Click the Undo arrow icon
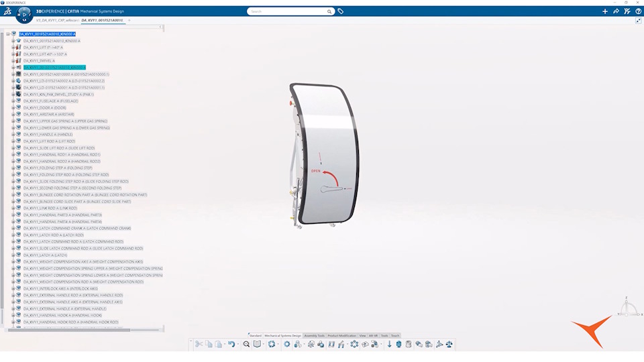644x362 pixels. [231, 345]
